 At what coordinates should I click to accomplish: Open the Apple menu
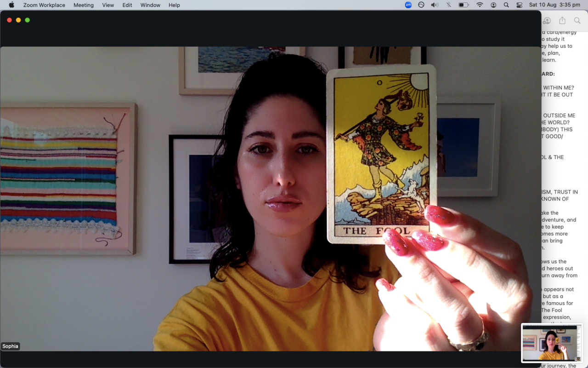pos(11,5)
